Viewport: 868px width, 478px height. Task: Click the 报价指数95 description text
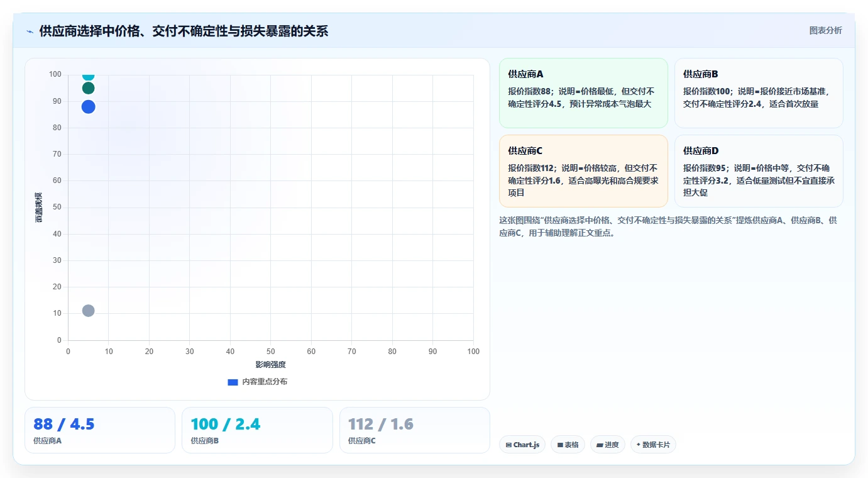point(759,181)
